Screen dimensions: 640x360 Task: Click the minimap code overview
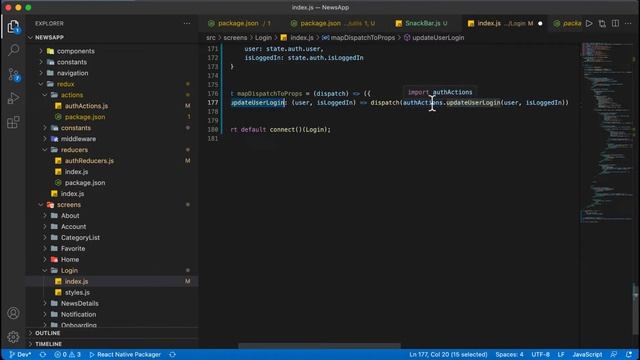coord(607,133)
